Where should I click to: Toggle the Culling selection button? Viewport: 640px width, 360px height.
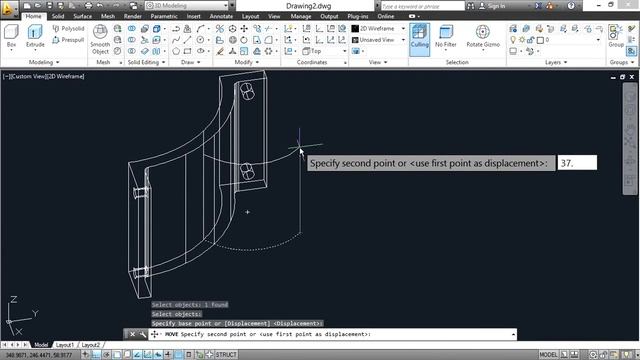(419, 39)
